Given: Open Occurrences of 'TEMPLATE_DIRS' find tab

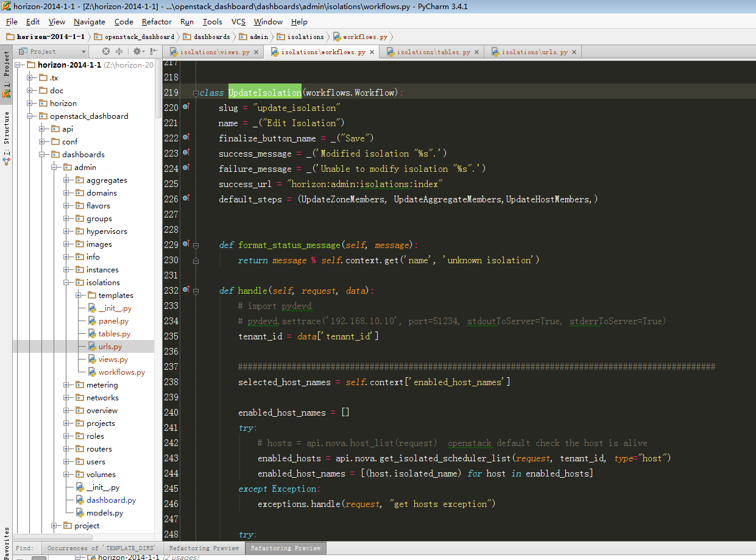Looking at the screenshot, I should [103, 548].
